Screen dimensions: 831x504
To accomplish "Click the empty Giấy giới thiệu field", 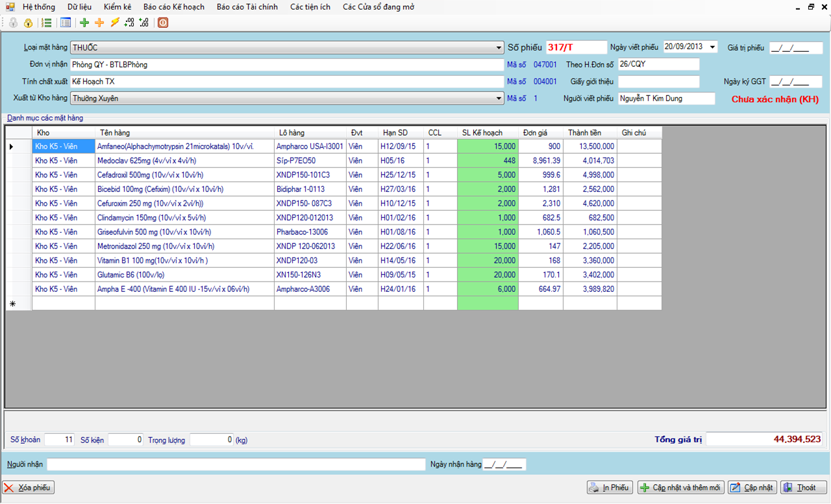I will pos(658,82).
